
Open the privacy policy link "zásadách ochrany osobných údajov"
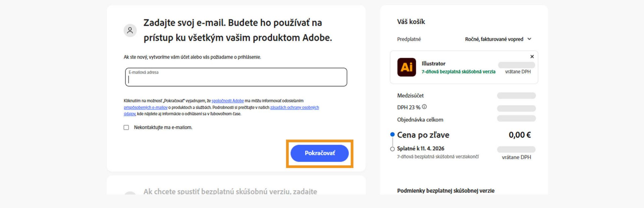294,108
